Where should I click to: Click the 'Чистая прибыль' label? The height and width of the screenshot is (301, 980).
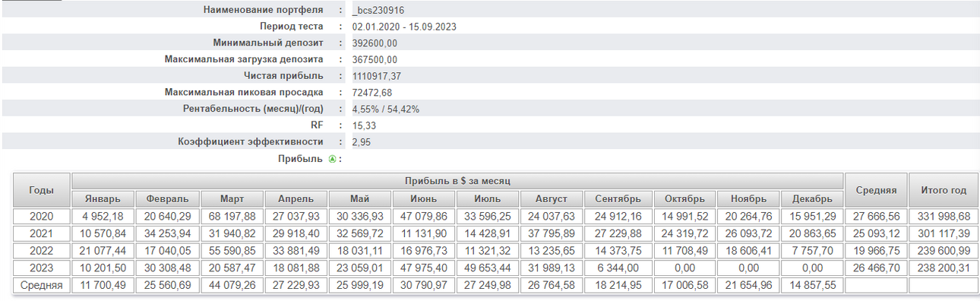(x=283, y=76)
